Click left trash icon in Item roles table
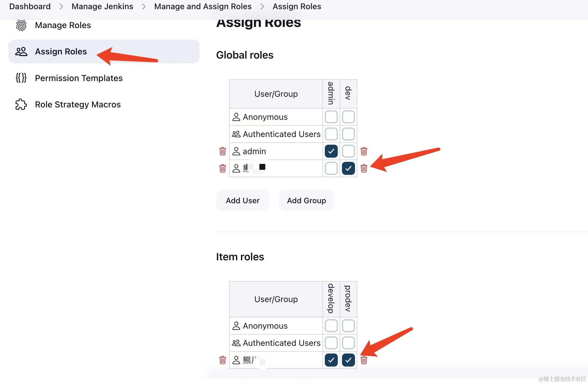Screen dimensions: 588x384 (x=223, y=360)
